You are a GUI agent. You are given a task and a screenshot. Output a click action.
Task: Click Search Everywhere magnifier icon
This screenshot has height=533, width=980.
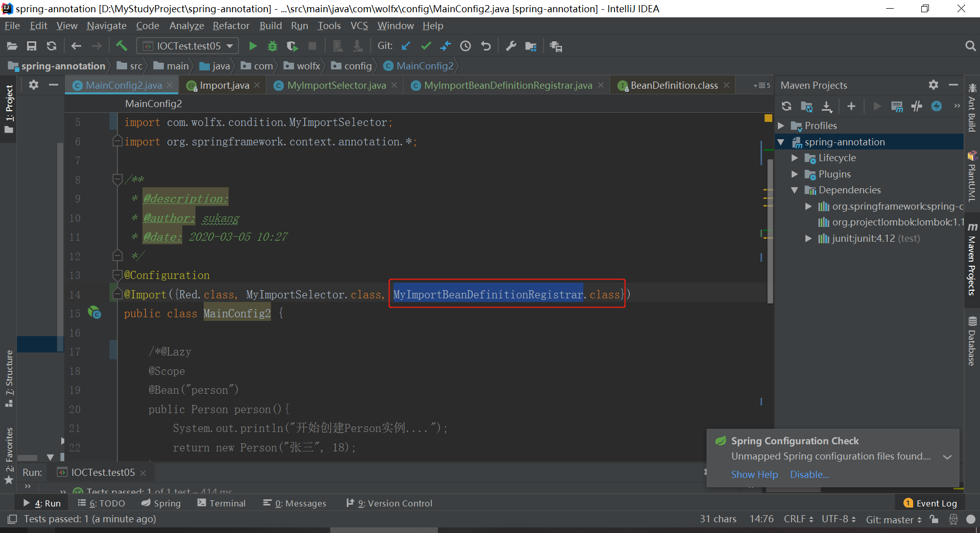coord(970,46)
